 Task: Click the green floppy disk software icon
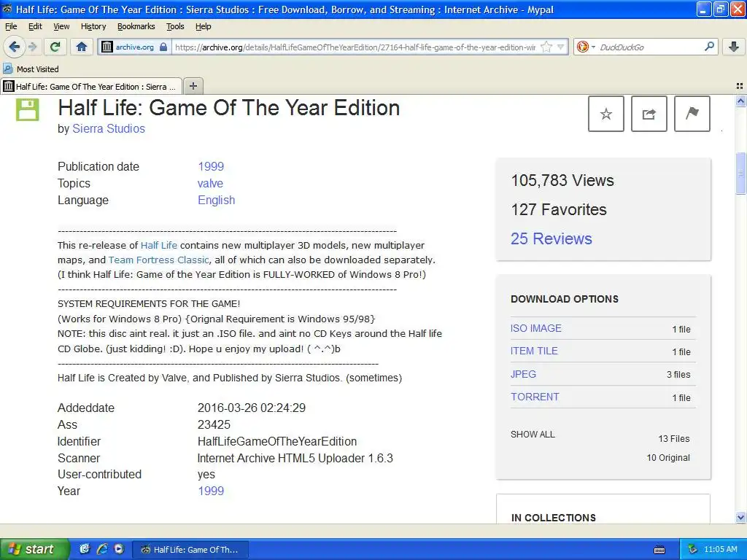point(27,109)
